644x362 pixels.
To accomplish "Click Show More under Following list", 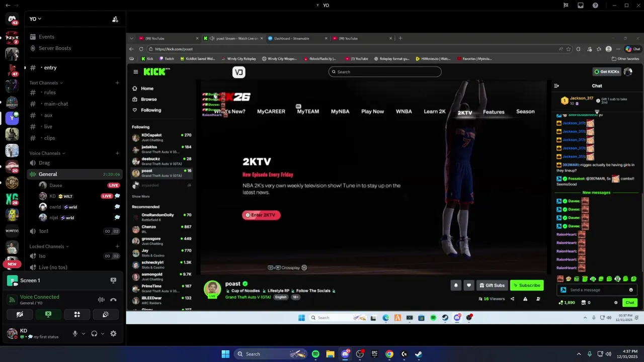I will pos(141,197).
